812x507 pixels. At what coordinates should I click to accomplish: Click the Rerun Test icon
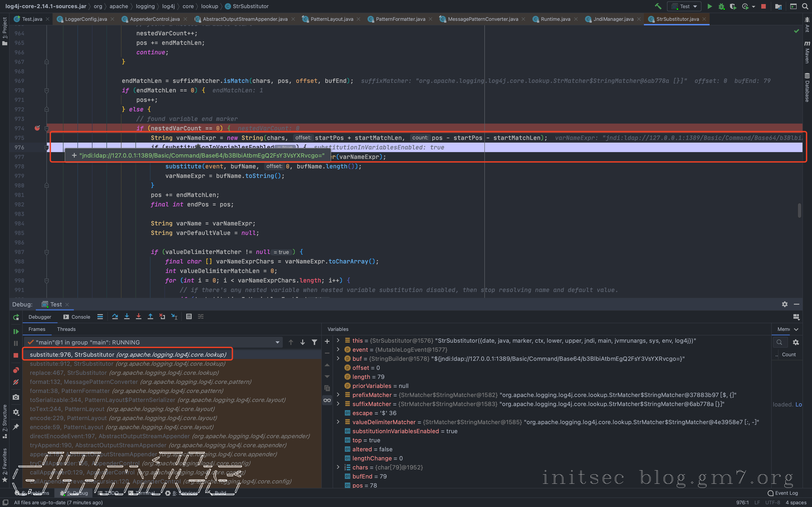click(16, 317)
